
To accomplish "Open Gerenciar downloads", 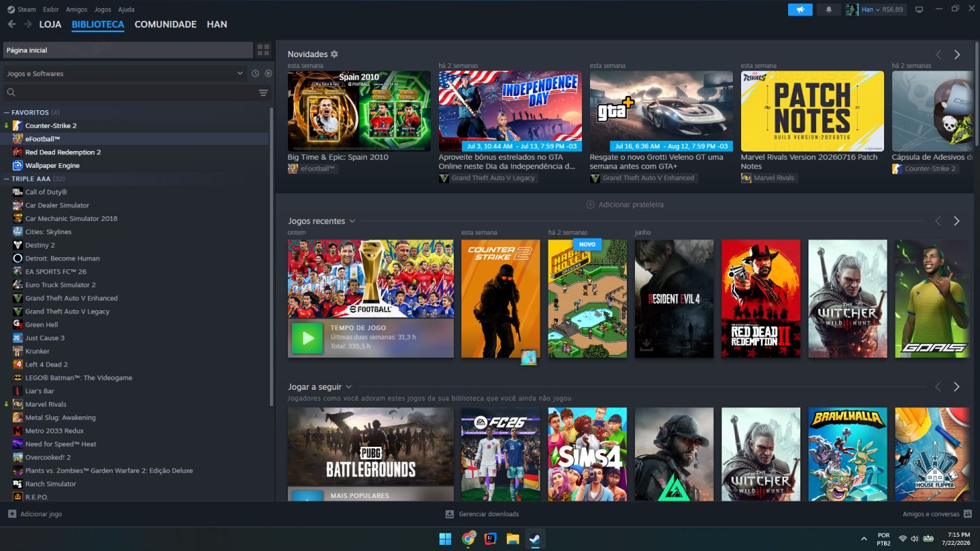I will (x=483, y=514).
